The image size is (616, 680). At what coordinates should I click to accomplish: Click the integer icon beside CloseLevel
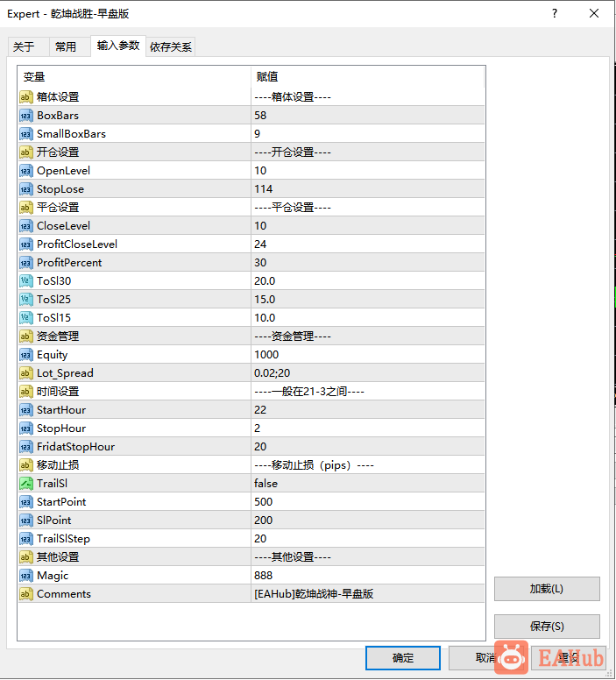click(26, 226)
